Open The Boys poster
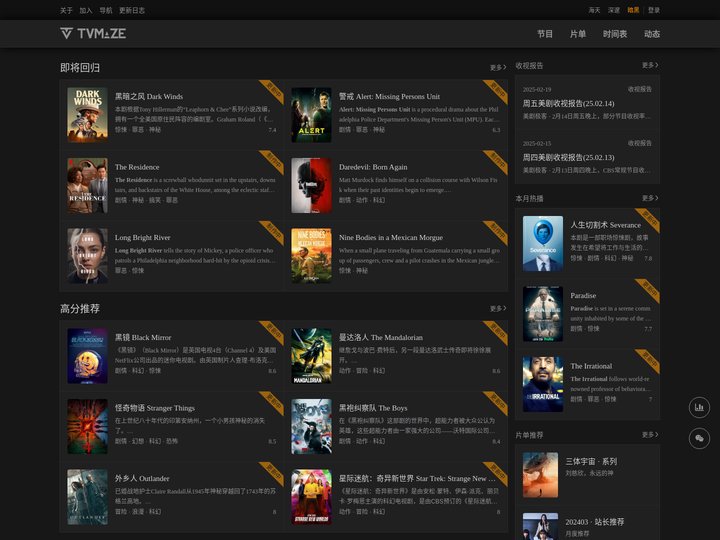 [311, 426]
